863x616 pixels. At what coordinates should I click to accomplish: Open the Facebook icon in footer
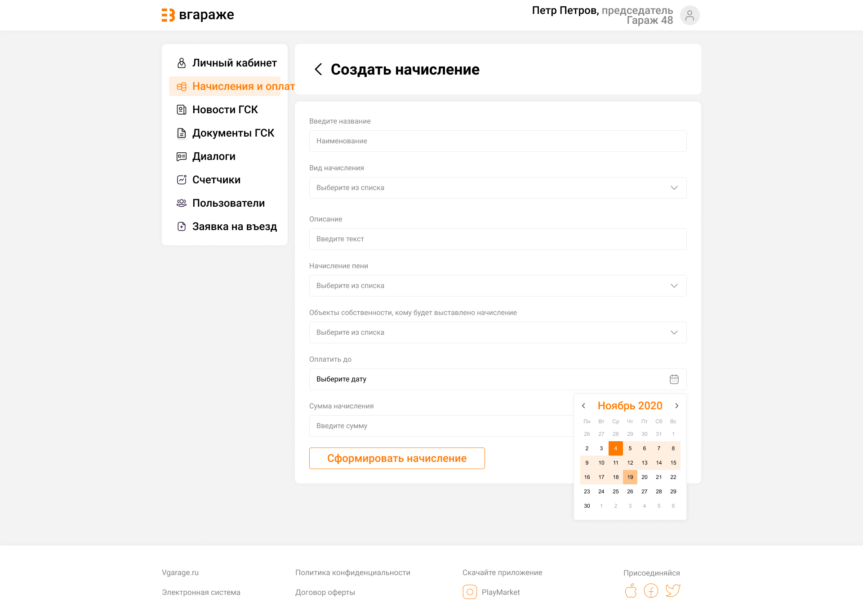pos(651,590)
